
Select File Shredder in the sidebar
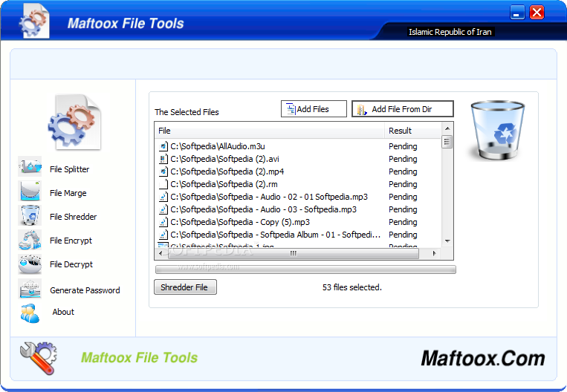coord(73,217)
